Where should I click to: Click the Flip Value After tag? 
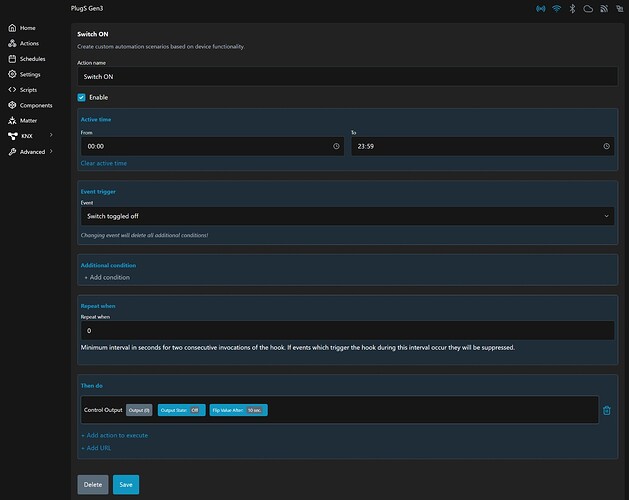[238, 410]
